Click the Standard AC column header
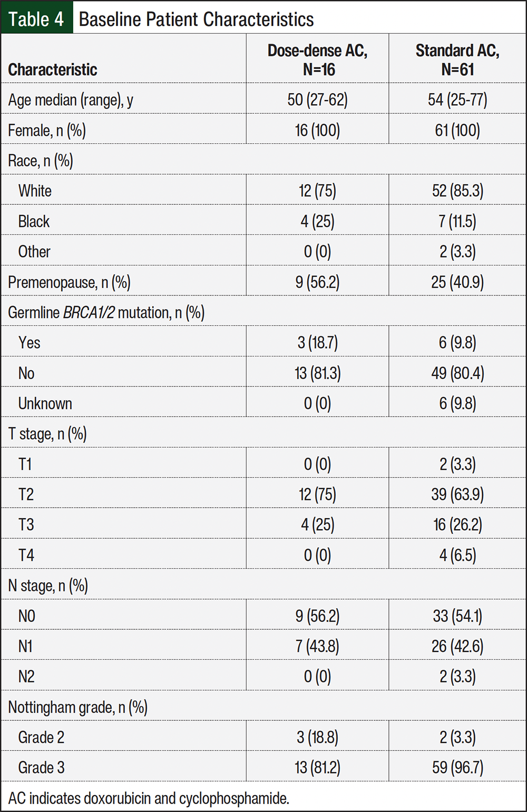This screenshot has width=527, height=812. point(457,60)
